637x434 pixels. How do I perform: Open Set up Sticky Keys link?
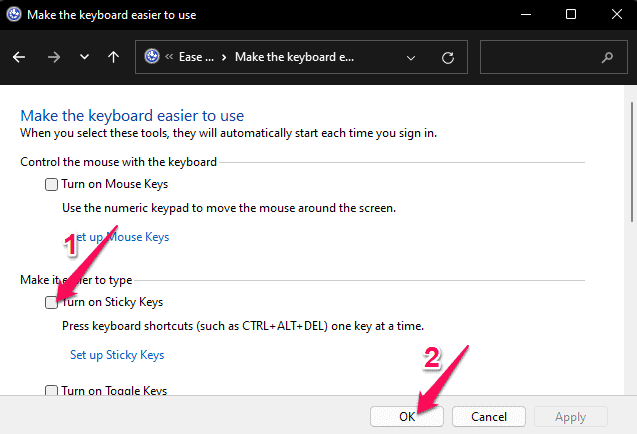(117, 355)
